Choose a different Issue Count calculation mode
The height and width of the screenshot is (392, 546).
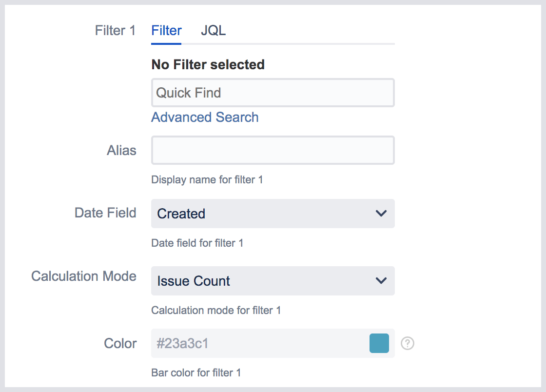click(x=273, y=281)
